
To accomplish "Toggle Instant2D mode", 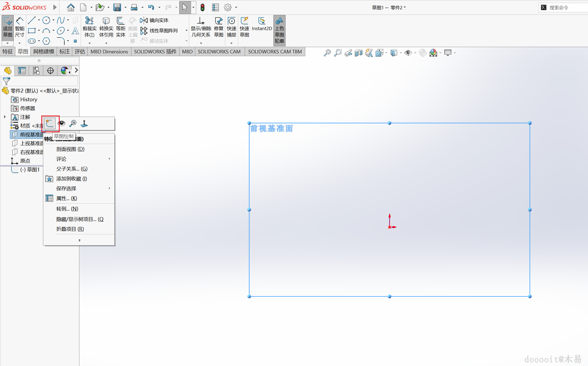I will tap(261, 24).
